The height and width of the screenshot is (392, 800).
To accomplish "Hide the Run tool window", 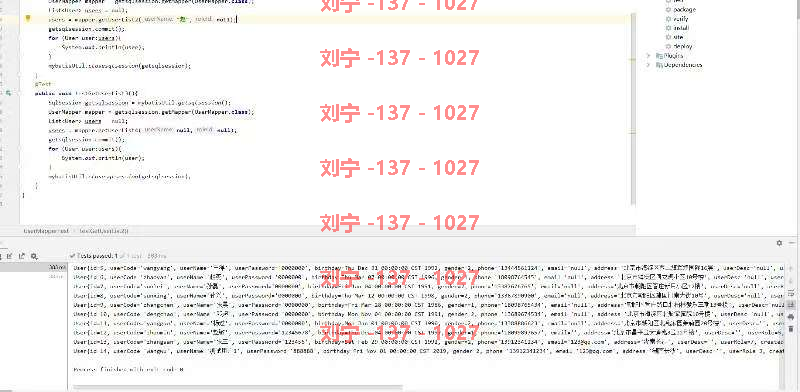I will click(x=792, y=243).
